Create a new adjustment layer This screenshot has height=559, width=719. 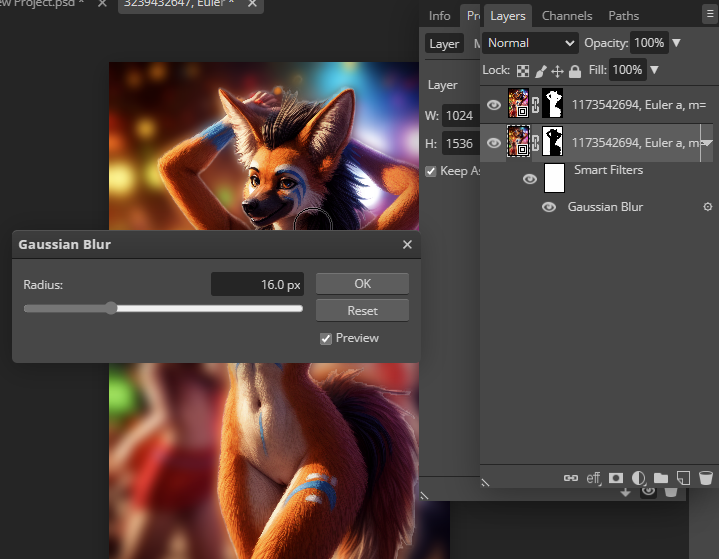638,478
